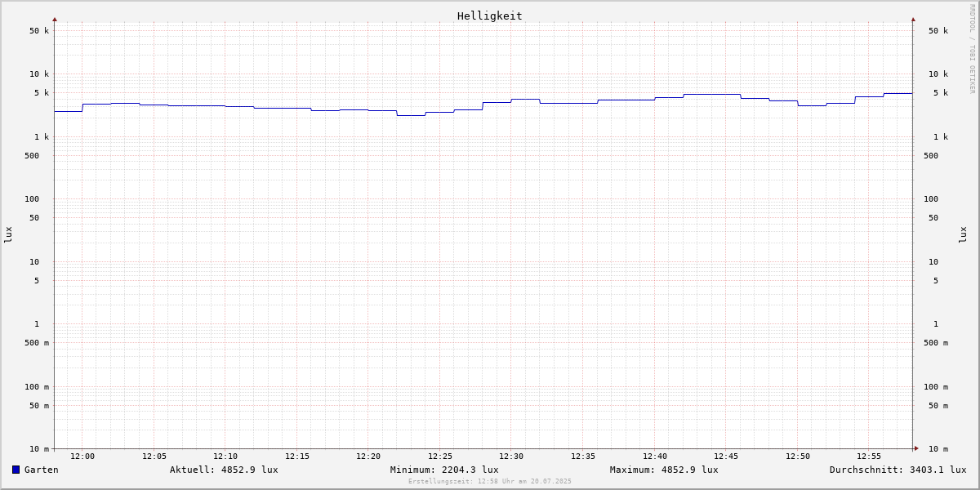980x490 pixels.
Task: Click the Maximum: 4852.9 lux value
Action: [664, 470]
